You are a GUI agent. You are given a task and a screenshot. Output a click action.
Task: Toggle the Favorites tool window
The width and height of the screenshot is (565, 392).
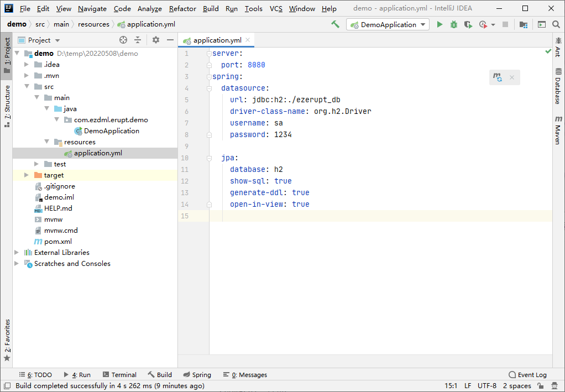click(7, 341)
